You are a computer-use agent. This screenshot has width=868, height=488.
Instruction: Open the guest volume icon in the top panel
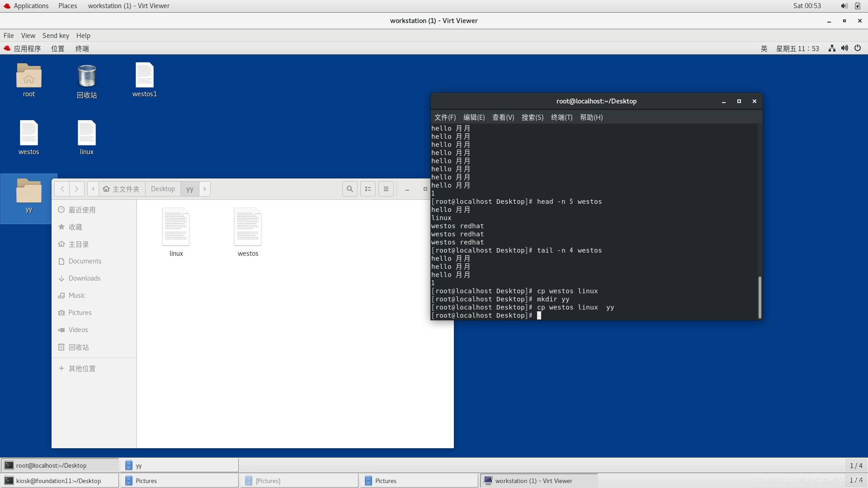click(844, 48)
